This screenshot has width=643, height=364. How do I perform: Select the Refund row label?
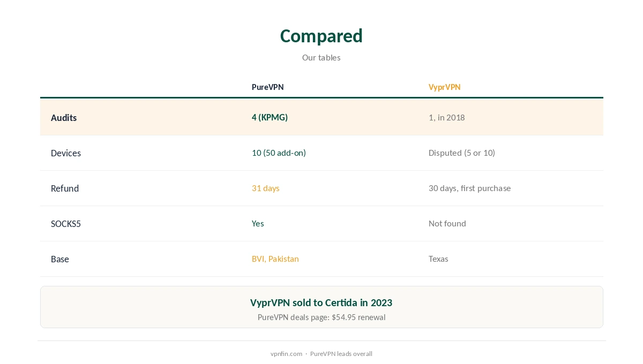(x=65, y=188)
